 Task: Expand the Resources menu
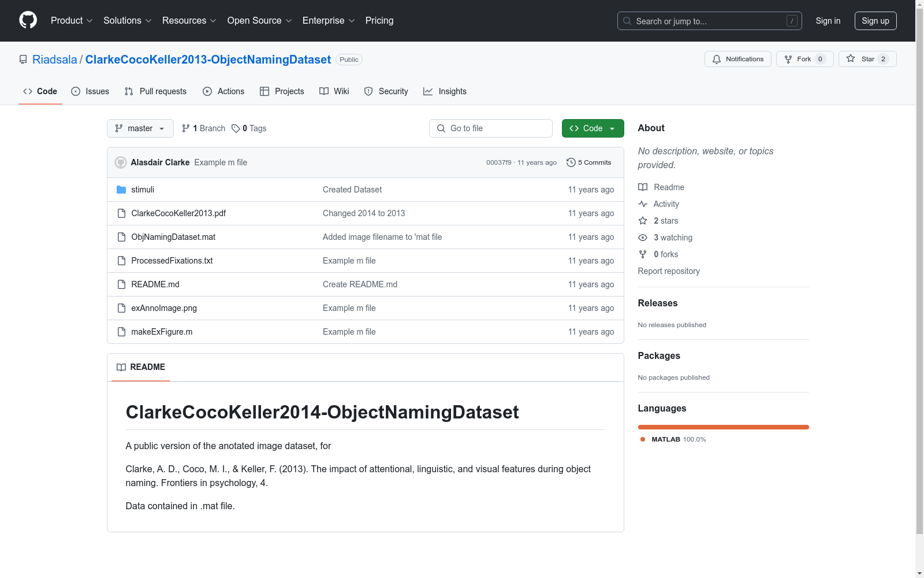(x=189, y=21)
